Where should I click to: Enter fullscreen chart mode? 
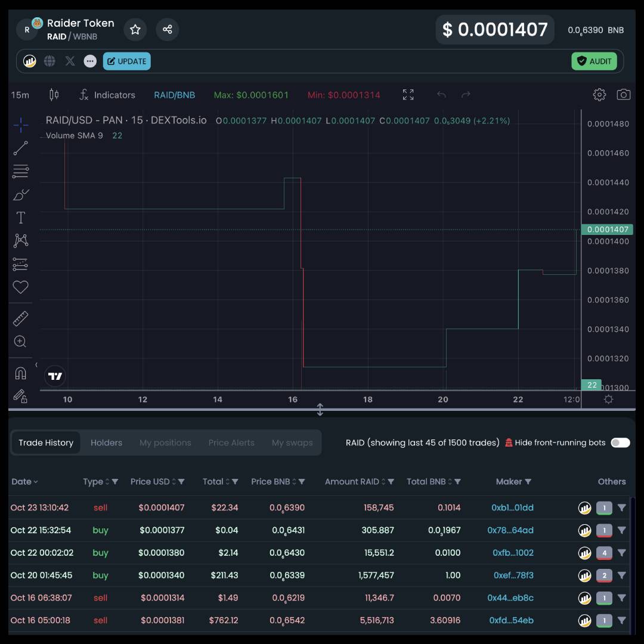408,95
